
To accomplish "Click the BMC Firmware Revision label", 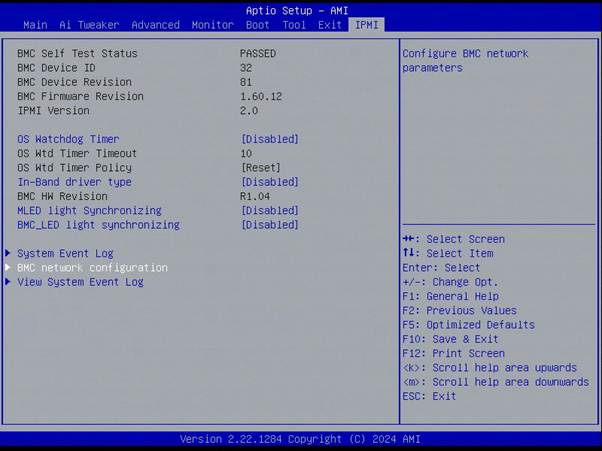I will 80,96.
